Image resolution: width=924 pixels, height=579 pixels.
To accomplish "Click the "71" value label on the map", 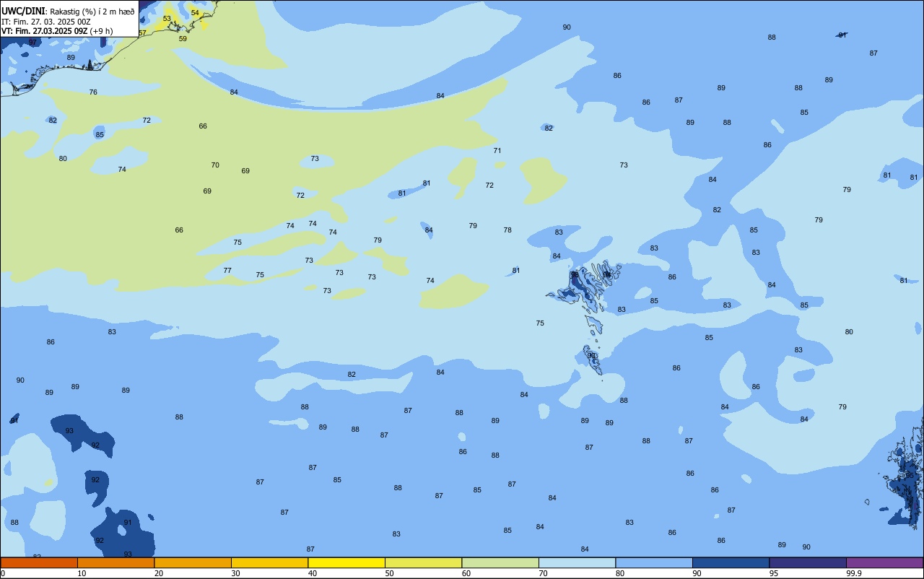I will 497,151.
